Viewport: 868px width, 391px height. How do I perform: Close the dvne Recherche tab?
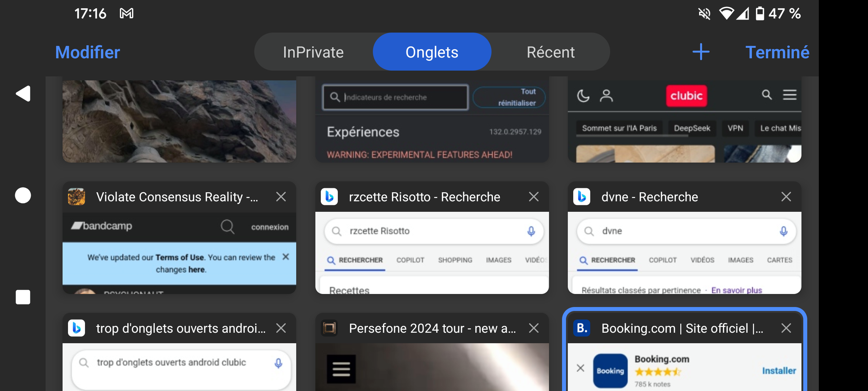coord(786,197)
